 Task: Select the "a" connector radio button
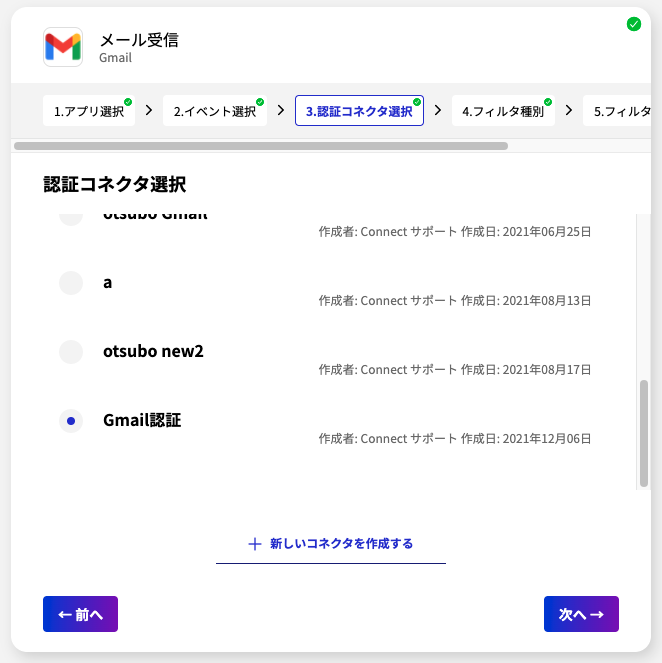tap(71, 283)
